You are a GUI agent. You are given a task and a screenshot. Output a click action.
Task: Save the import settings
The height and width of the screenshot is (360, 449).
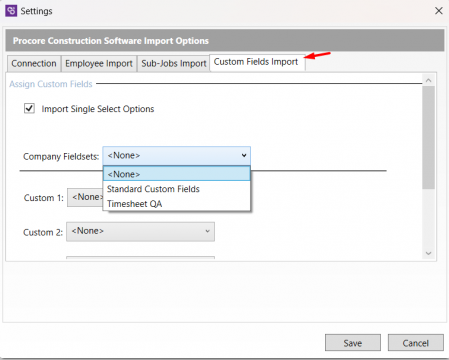pos(353,343)
